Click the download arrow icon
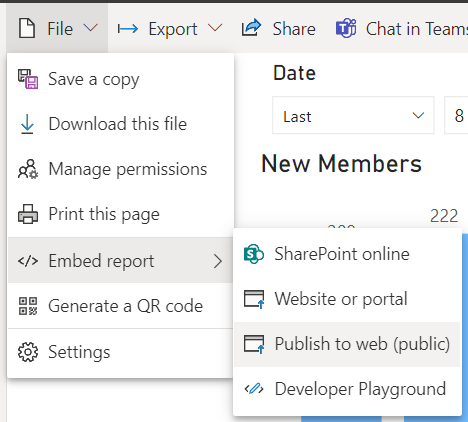 27,124
